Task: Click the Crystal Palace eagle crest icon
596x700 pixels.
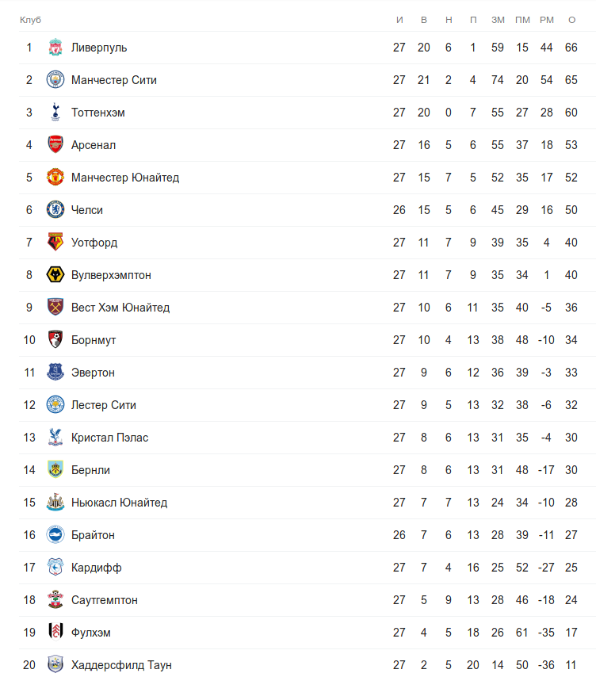Action: (x=55, y=438)
